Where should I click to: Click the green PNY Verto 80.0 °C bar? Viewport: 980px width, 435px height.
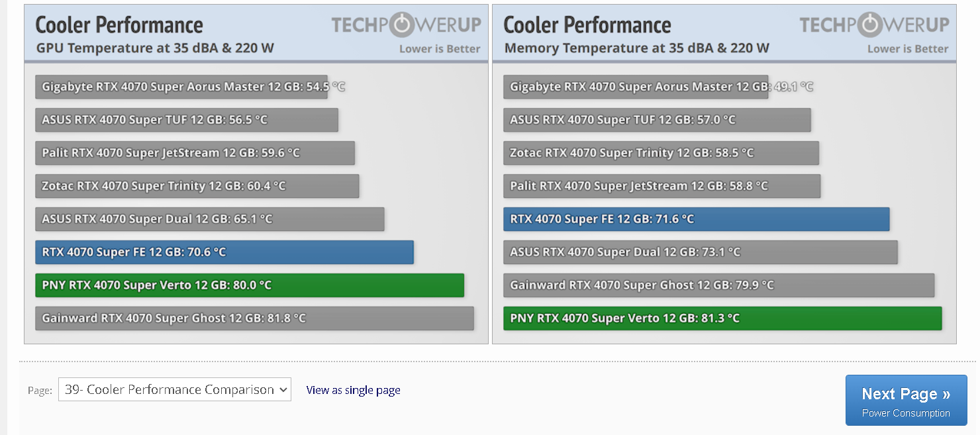pyautogui.click(x=250, y=285)
